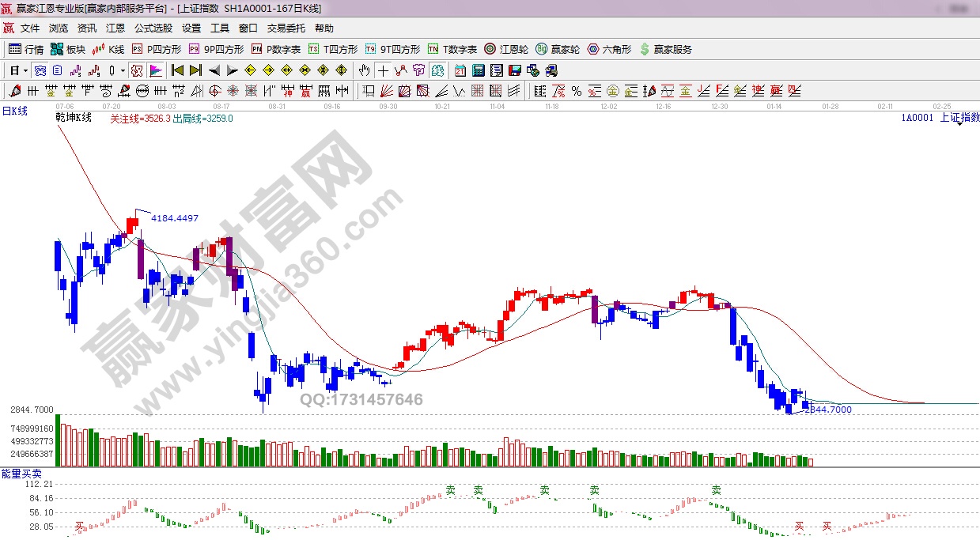The width and height of the screenshot is (980, 540).
Task: Toggle the crosshair cursor tool
Action: point(383,70)
